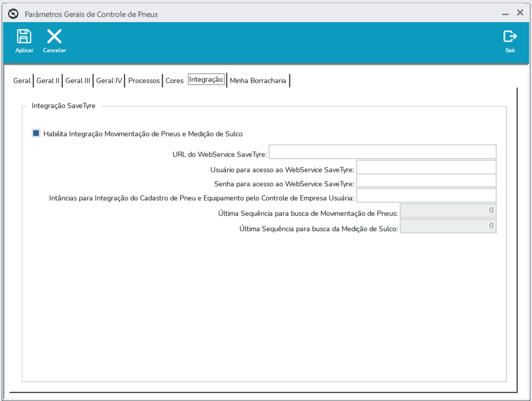Click the Habilita Integração Movimentação de Pneus label
The width and height of the screenshot is (532, 401).
pos(143,134)
